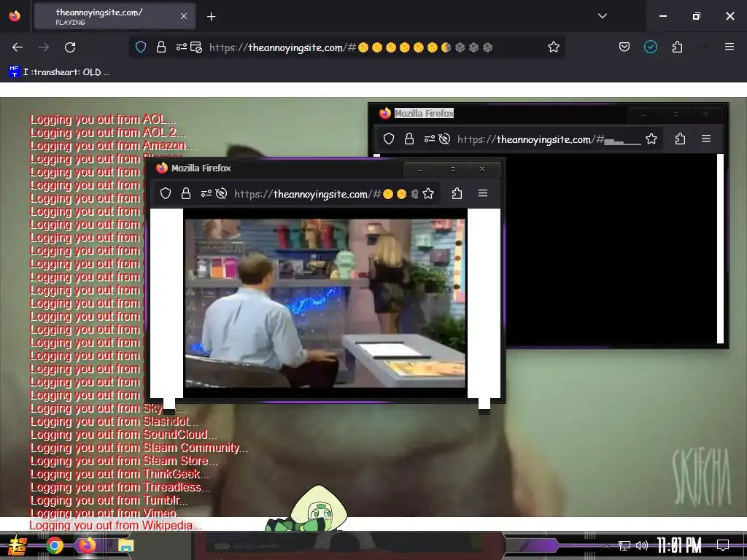Bookmark star in front popup window
This screenshot has width=747, height=560.
point(428,193)
